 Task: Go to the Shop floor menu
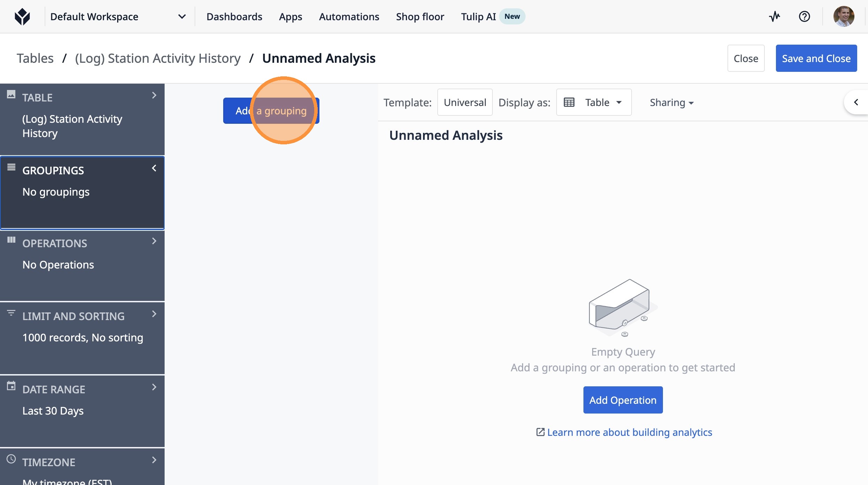[420, 17]
